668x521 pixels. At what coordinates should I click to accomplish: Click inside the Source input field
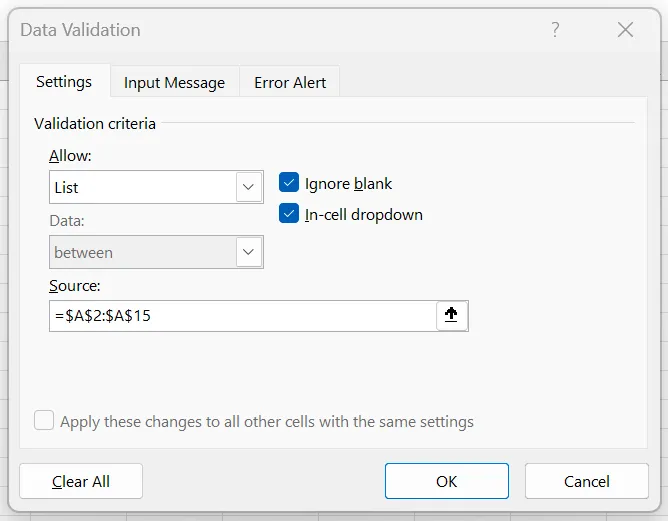[243, 316]
